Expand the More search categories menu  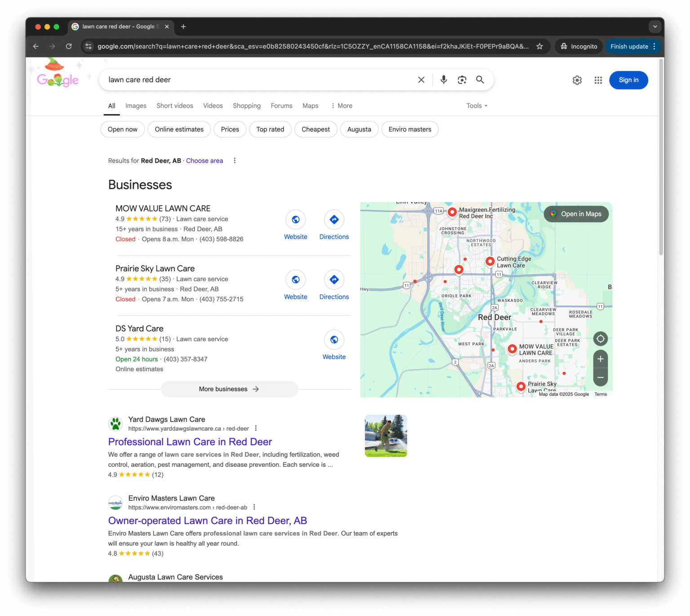pyautogui.click(x=341, y=106)
